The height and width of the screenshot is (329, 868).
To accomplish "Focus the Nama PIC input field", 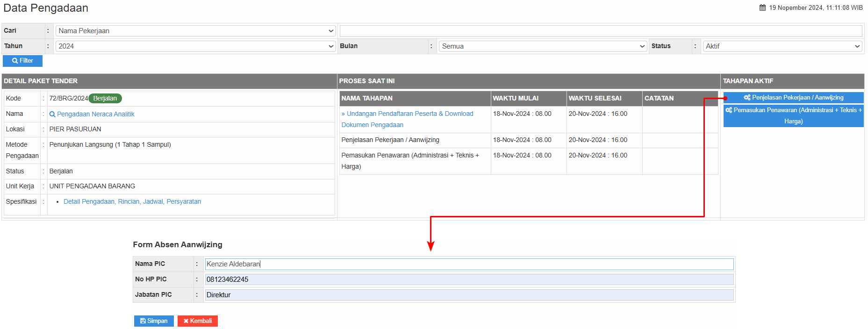I will 469,264.
